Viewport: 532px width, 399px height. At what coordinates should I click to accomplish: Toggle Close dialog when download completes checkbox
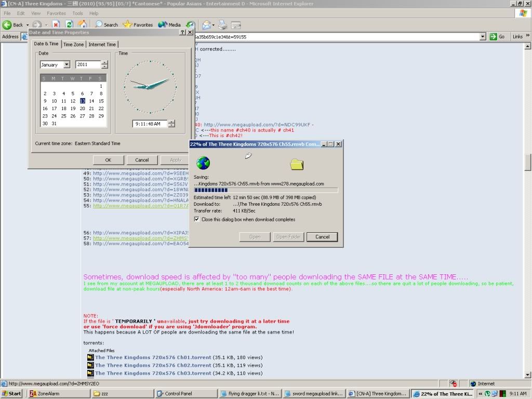pos(196,219)
